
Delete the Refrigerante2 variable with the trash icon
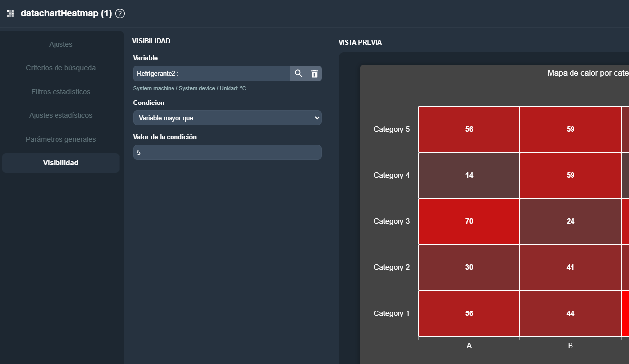tap(314, 74)
